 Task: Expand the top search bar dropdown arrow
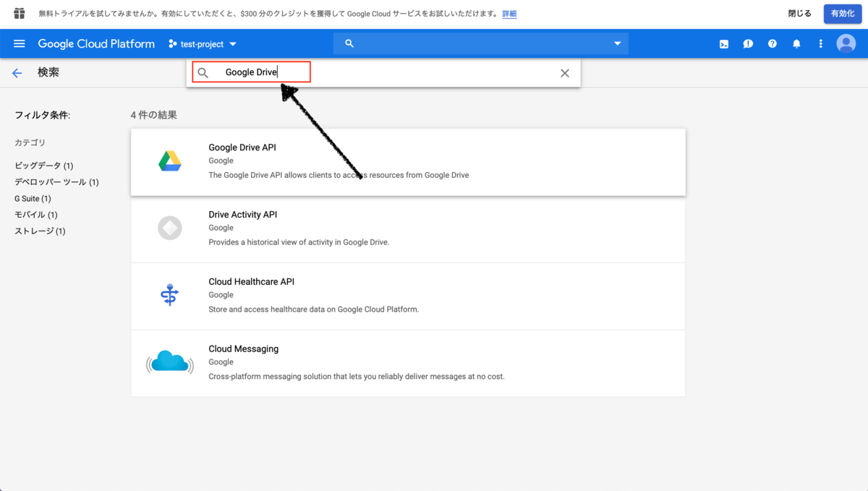click(x=618, y=43)
